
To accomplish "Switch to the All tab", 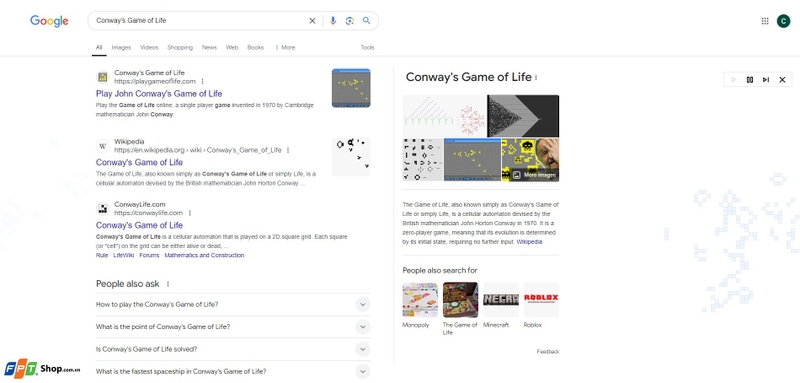I will (99, 47).
